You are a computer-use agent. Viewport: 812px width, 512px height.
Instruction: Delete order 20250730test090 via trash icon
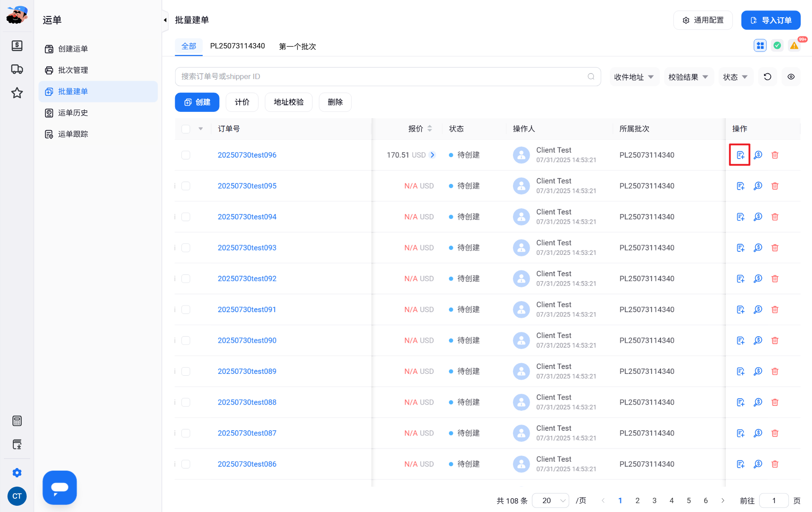(x=775, y=341)
